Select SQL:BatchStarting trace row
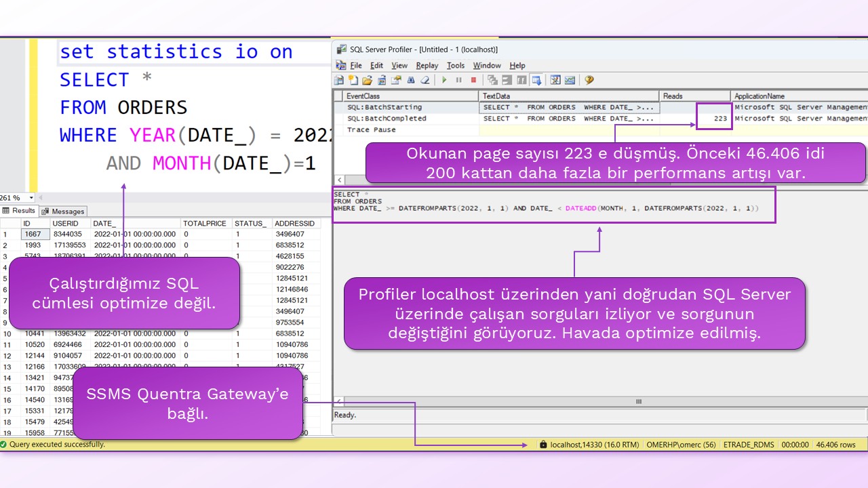 click(601, 107)
